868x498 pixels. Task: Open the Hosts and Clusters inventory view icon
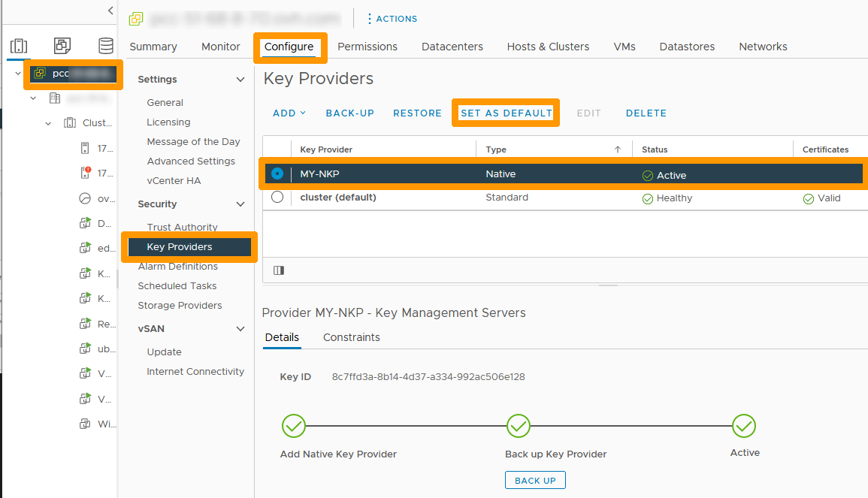[x=18, y=46]
